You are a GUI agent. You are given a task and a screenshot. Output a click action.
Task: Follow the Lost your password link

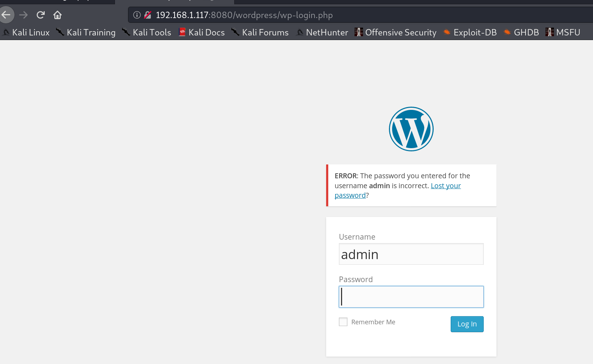(445, 186)
